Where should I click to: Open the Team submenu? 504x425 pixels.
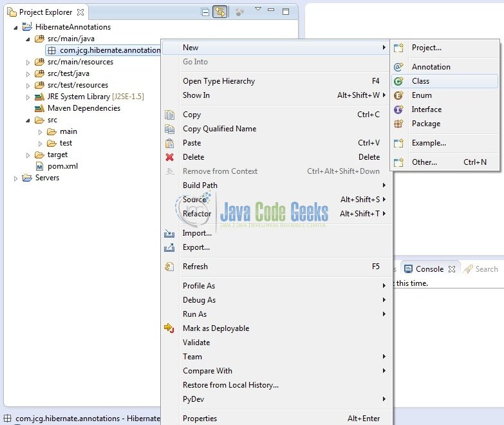276,357
